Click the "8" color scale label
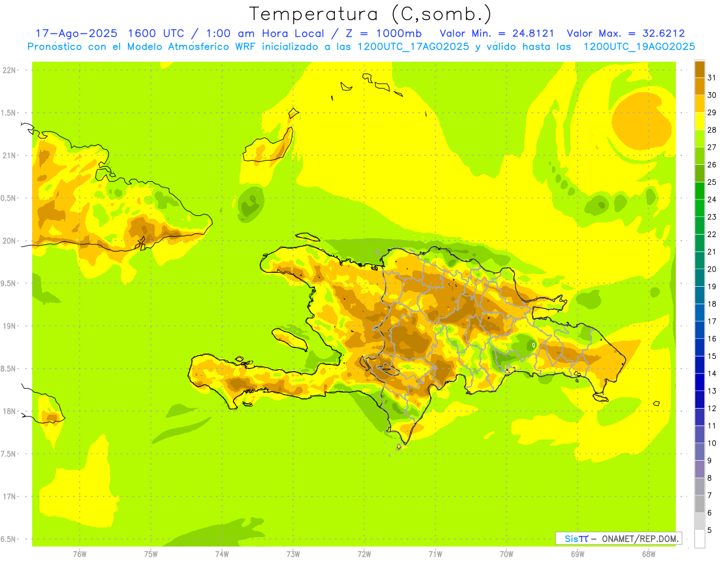This screenshot has width=728, height=562. coord(710,478)
